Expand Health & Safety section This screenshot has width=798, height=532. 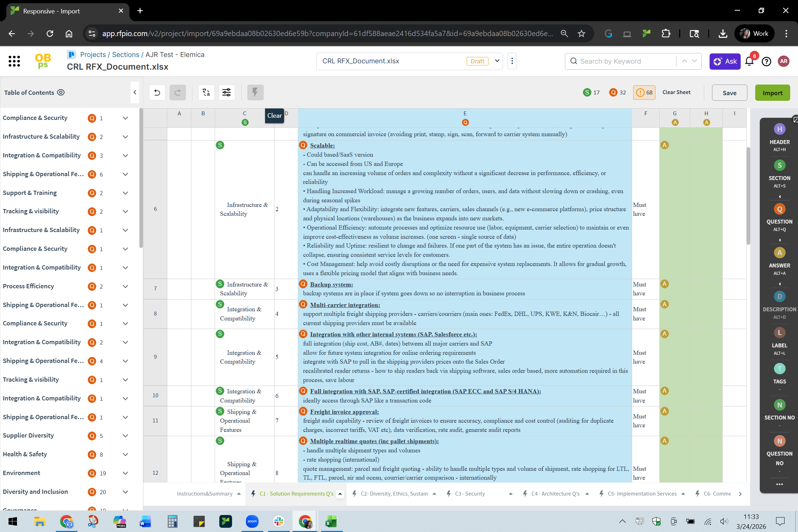point(125,455)
